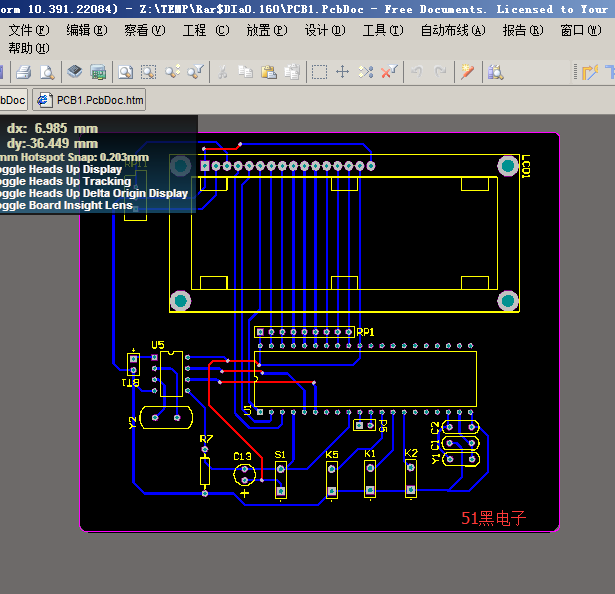Switch to the PcbDoc document tab
The height and width of the screenshot is (594, 615).
click(x=13, y=100)
